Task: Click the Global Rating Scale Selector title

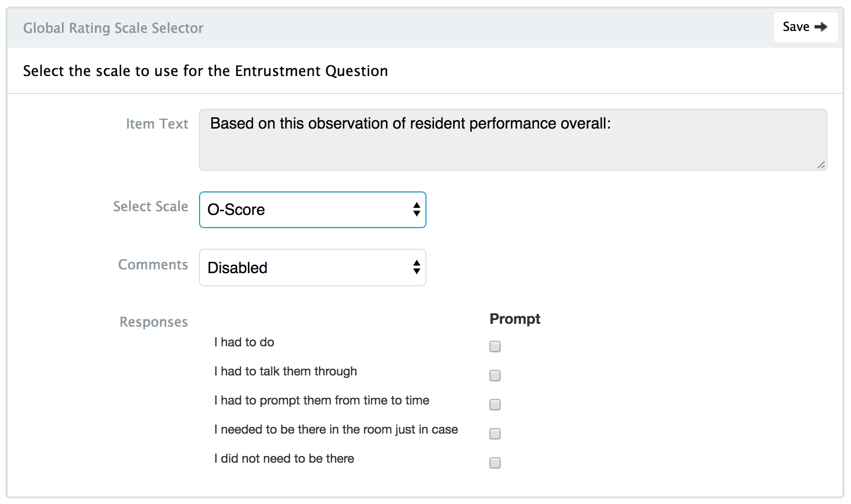Action: (113, 28)
